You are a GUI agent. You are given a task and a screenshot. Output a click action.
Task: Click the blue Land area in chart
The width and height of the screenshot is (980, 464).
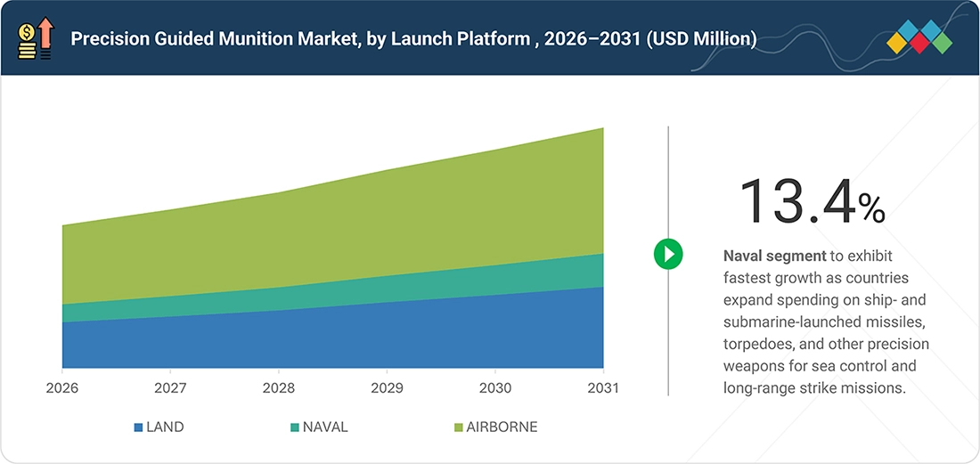[x=331, y=338]
